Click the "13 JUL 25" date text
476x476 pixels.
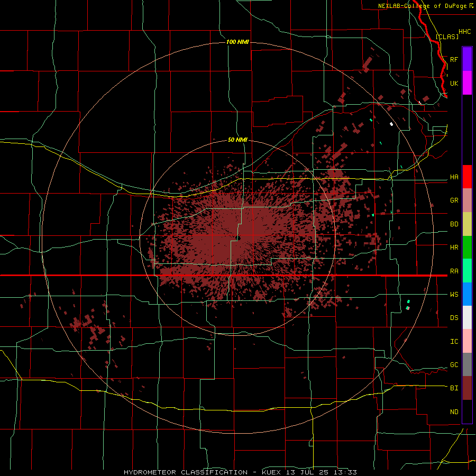tap(308, 472)
